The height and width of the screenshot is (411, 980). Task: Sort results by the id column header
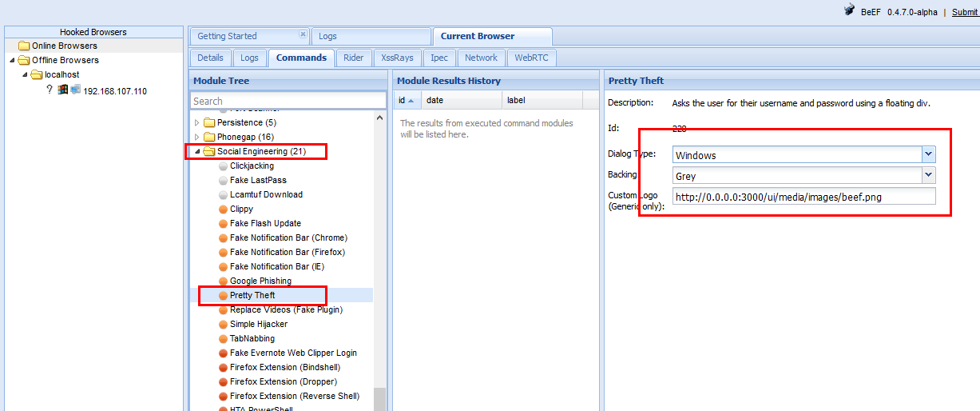408,100
